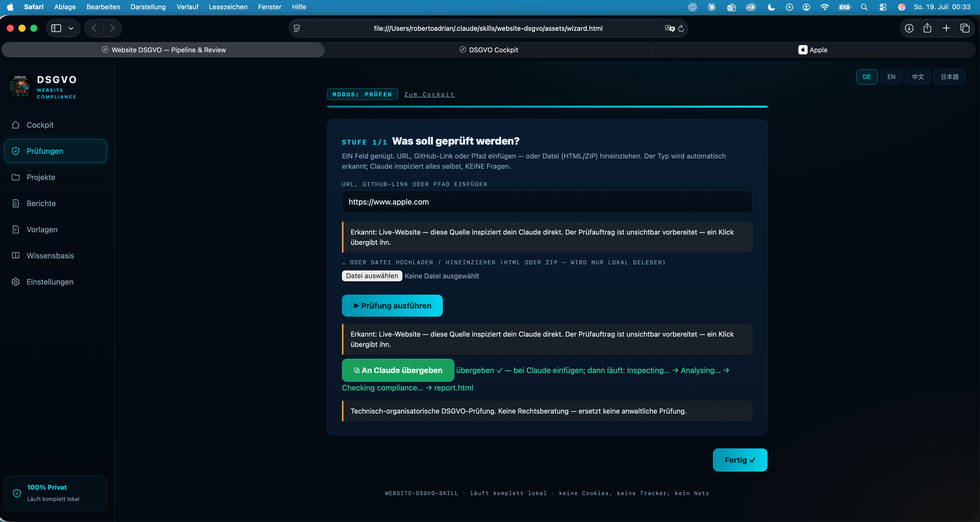This screenshot has height=522, width=980.
Task: Open a new tab with plus icon
Action: coord(946,28)
